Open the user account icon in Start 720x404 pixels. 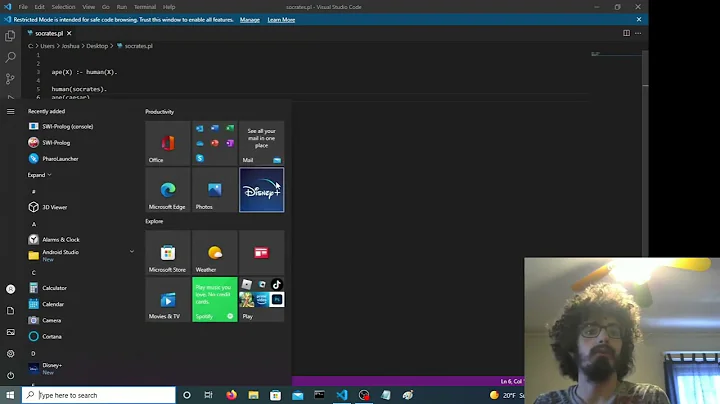(x=11, y=289)
